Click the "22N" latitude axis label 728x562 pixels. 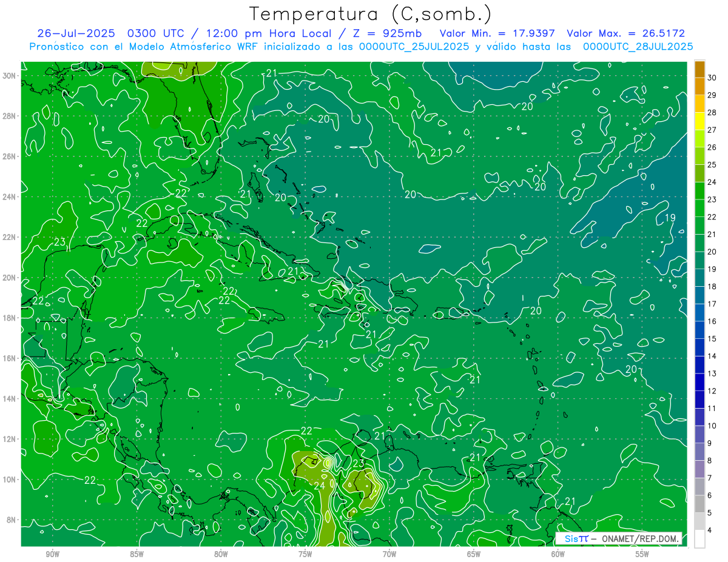click(10, 237)
